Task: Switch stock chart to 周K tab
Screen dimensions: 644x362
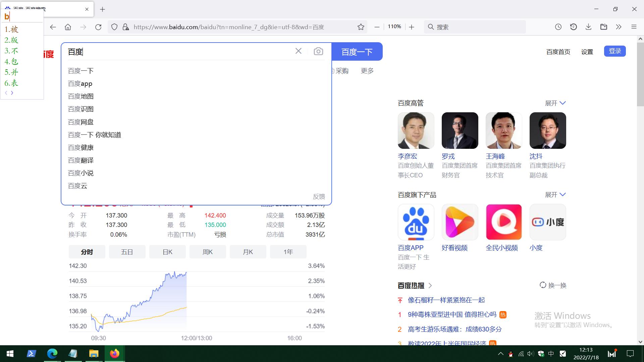Action: 208,252
